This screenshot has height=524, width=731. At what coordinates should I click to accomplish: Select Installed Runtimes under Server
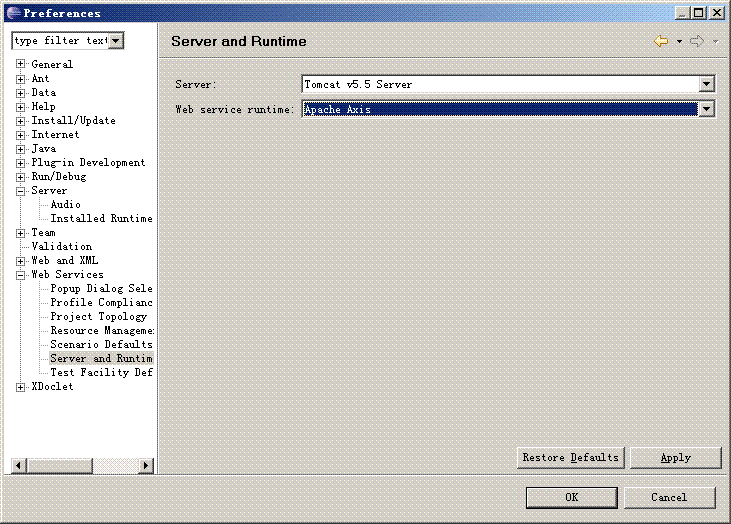(x=101, y=218)
